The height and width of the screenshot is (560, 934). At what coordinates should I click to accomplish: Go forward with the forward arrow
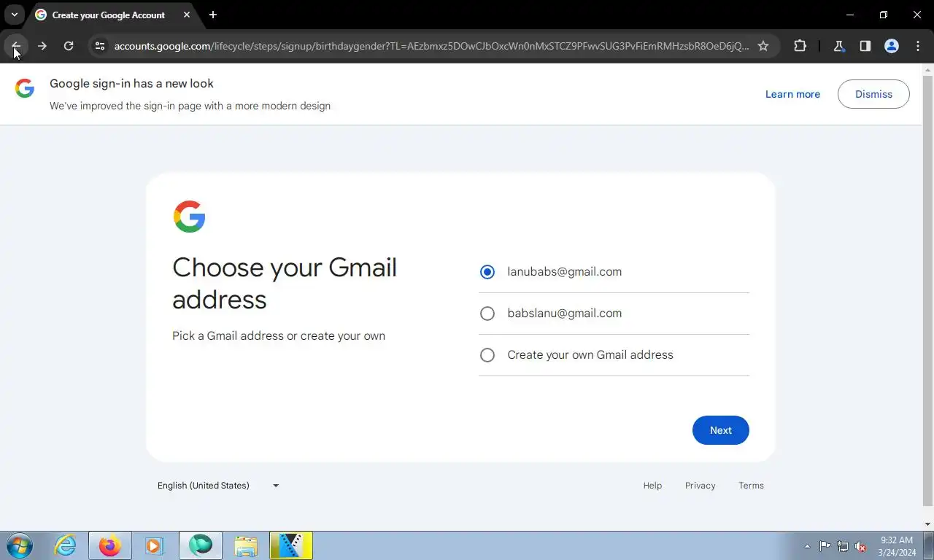click(42, 46)
